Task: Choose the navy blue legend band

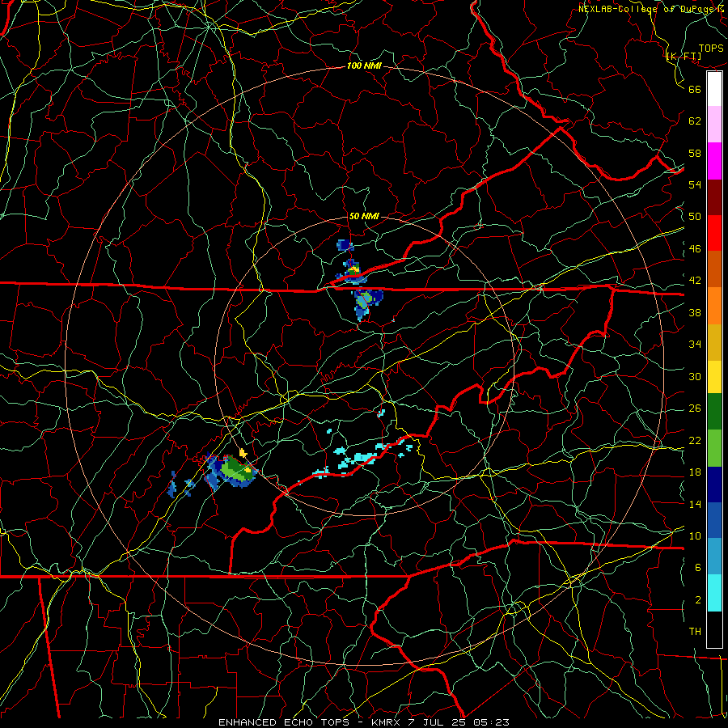Action: [x=714, y=485]
